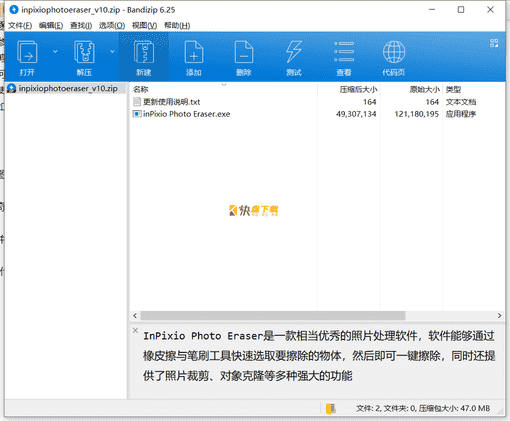
Task: Open the File (文件) menu
Action: (20, 25)
